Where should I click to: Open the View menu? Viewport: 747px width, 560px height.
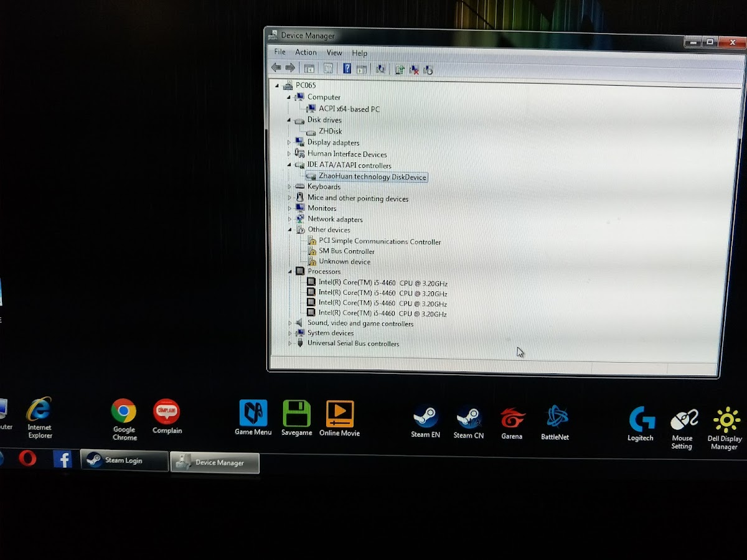[x=334, y=53]
